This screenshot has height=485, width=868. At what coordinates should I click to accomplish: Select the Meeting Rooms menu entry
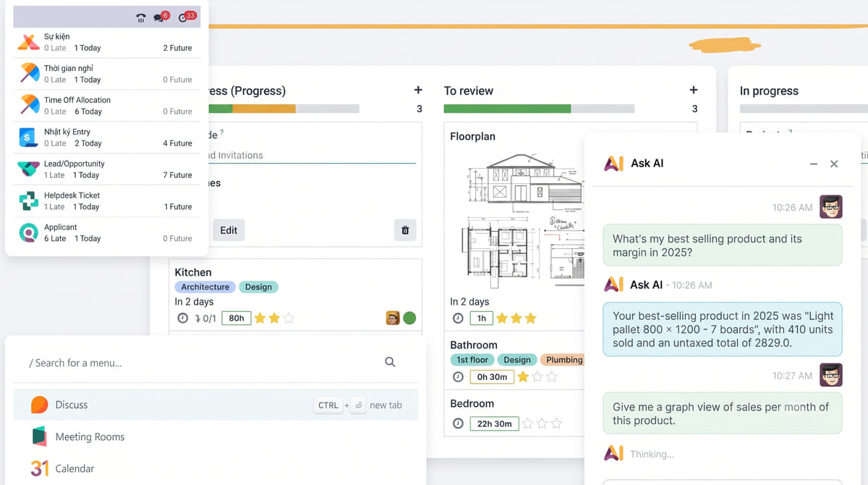(216, 436)
